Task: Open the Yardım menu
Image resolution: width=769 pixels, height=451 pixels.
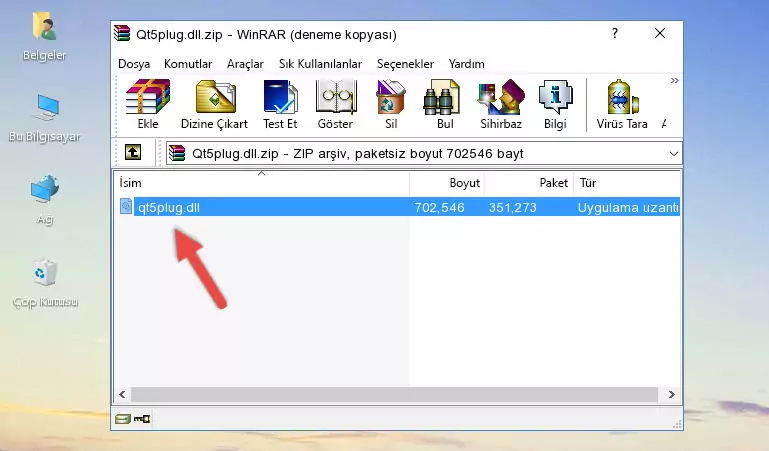Action: click(x=466, y=64)
